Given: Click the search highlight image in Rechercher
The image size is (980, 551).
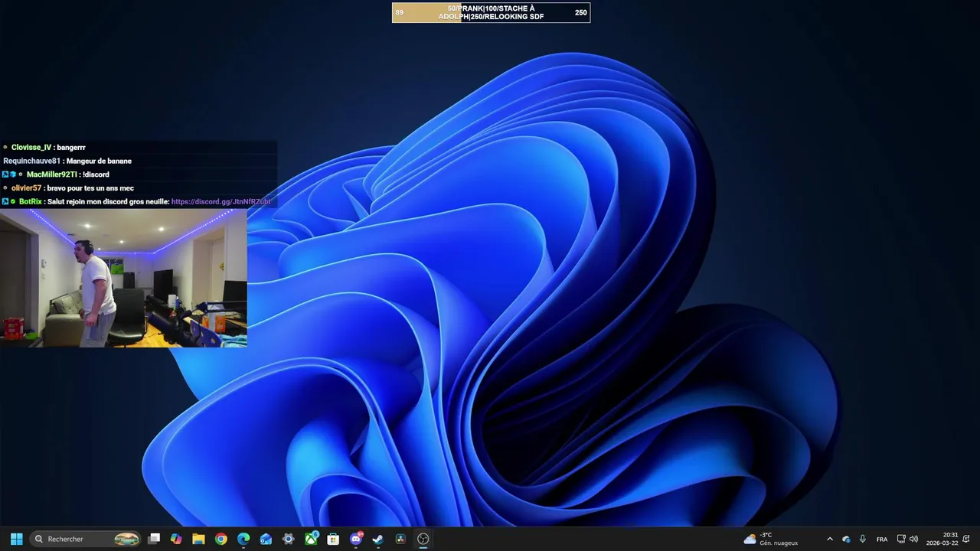Looking at the screenshot, I should 126,539.
